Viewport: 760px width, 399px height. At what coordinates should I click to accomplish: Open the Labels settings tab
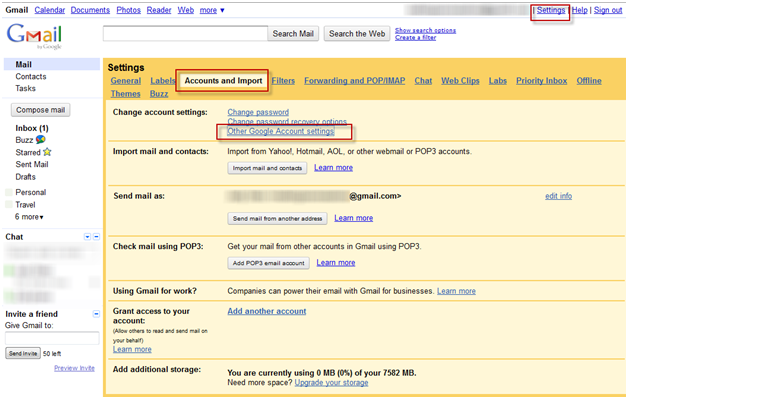[x=162, y=81]
